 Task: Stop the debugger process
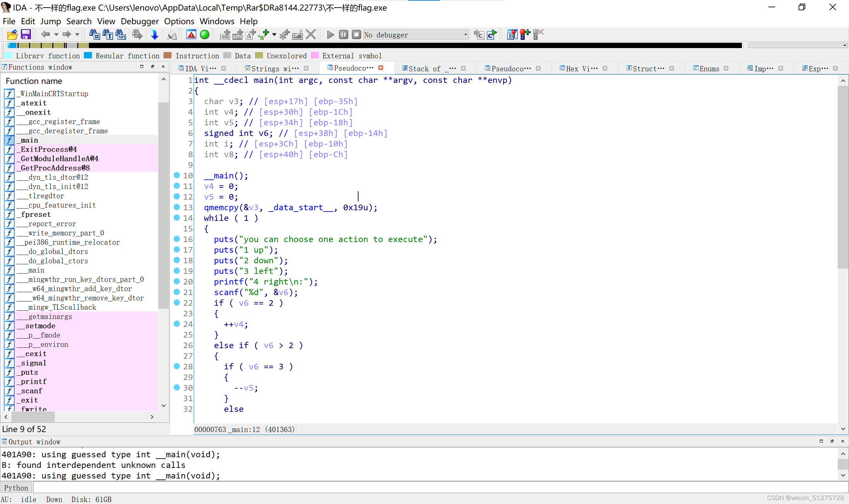[x=356, y=34]
